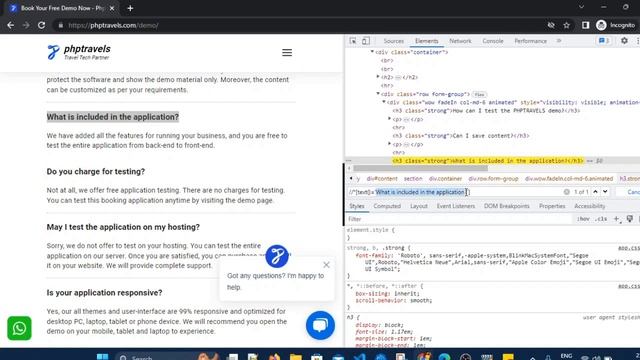The image size is (640, 360).
Task: Open the phptravels hamburger menu
Action: pos(287,53)
